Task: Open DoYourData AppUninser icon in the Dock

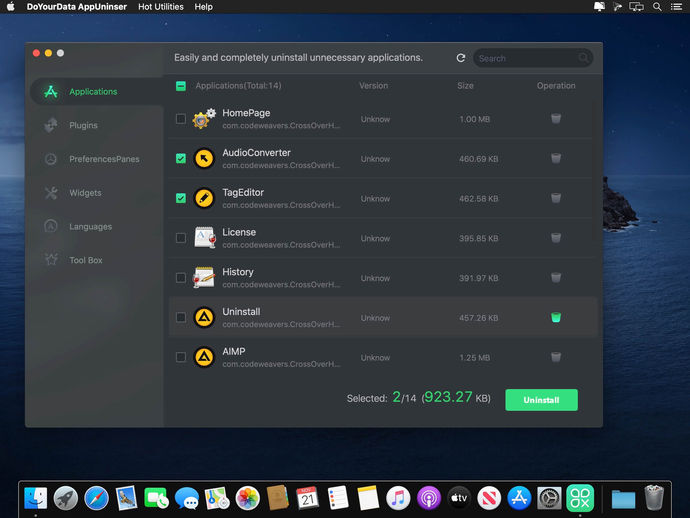Action: tap(580, 498)
